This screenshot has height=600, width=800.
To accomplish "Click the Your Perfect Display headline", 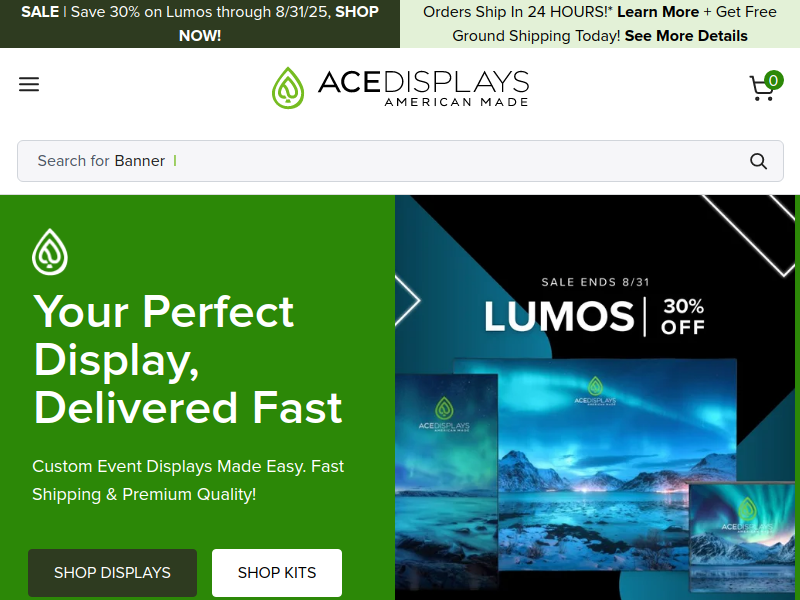I will point(188,359).
